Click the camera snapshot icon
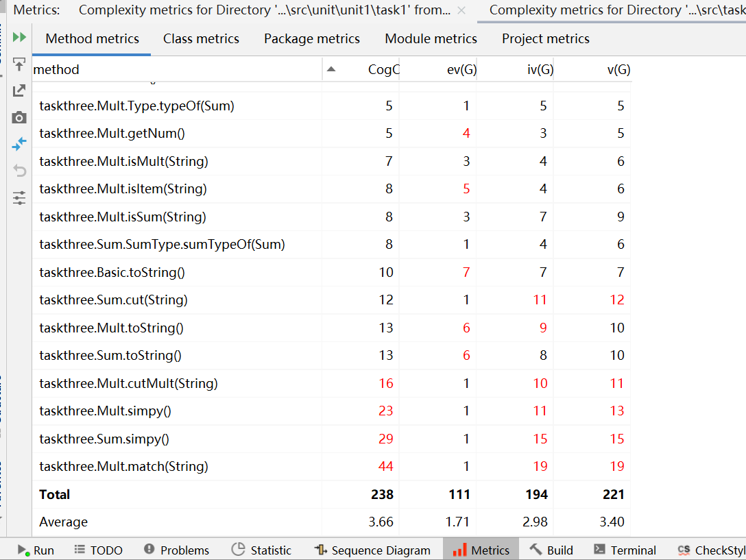 19,117
